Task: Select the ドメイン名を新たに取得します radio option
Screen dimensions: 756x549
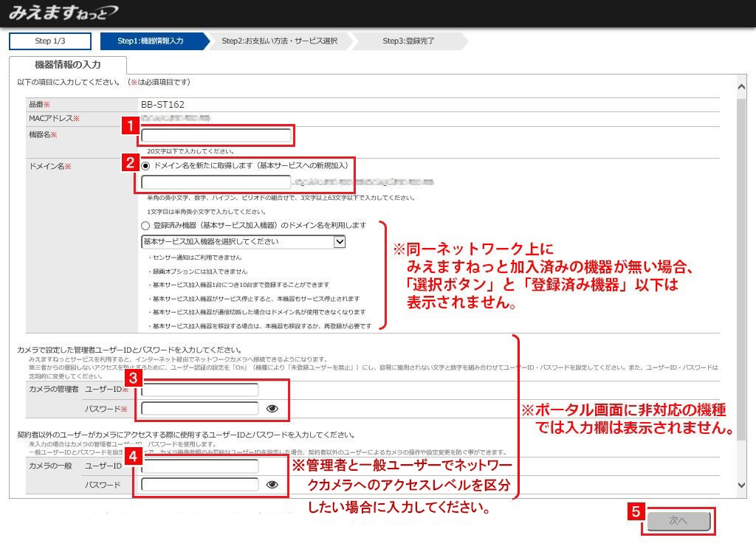Action: tap(145, 166)
